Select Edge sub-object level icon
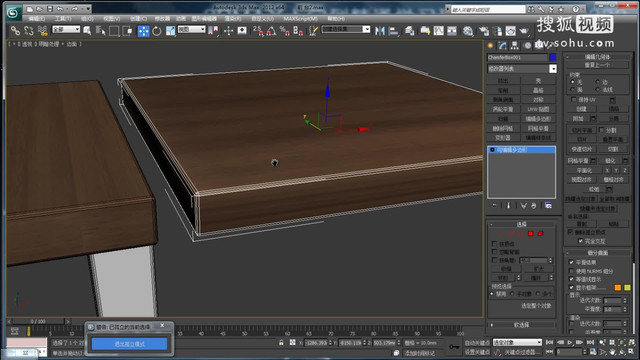The width and height of the screenshot is (640, 360). 510,233
